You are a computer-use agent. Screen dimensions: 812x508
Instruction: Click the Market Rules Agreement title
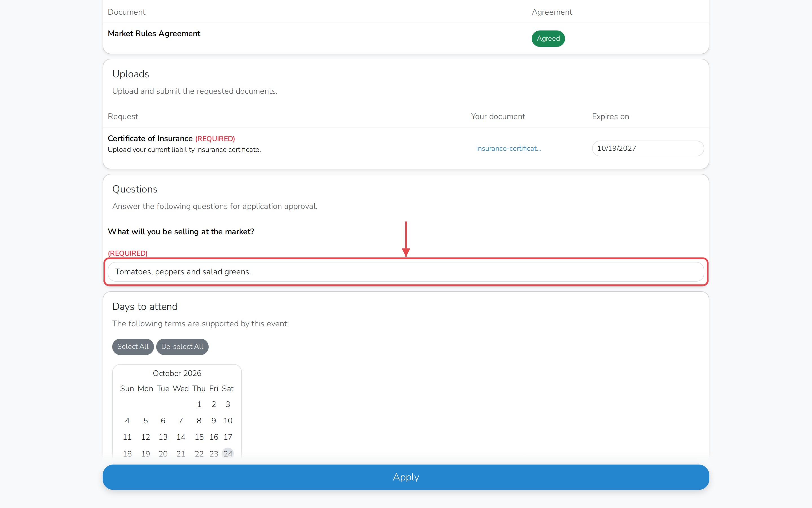click(x=154, y=34)
